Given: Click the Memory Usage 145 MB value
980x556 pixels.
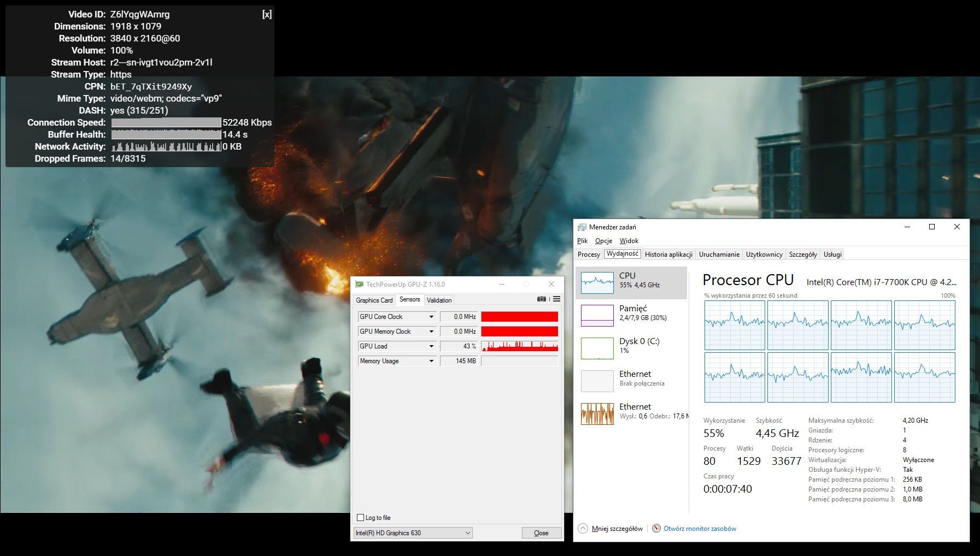Looking at the screenshot, I should pyautogui.click(x=459, y=361).
